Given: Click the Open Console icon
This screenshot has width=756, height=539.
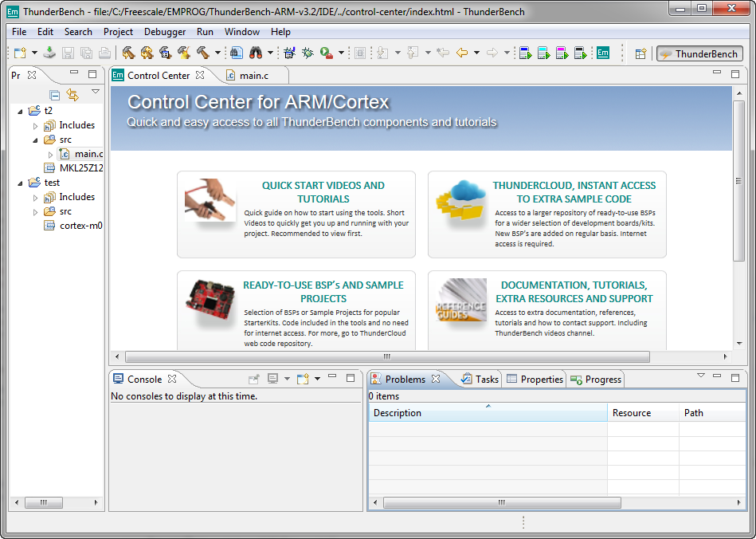Looking at the screenshot, I should (303, 379).
